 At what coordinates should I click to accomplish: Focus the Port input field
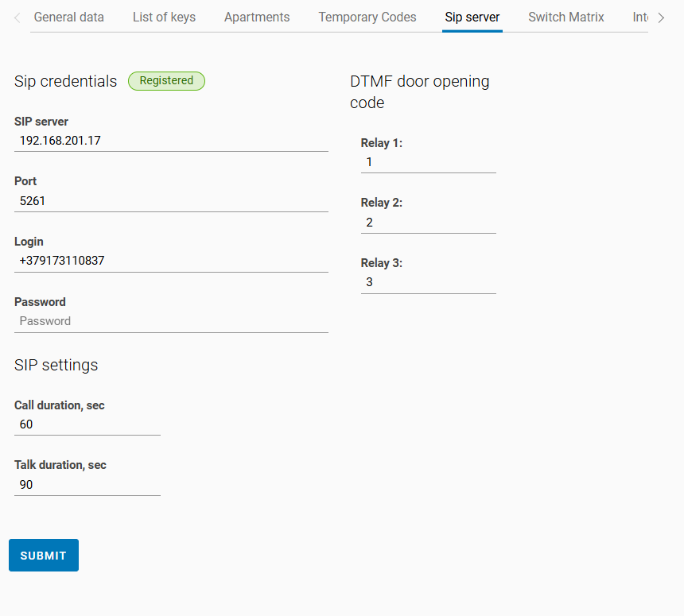pyautogui.click(x=171, y=201)
